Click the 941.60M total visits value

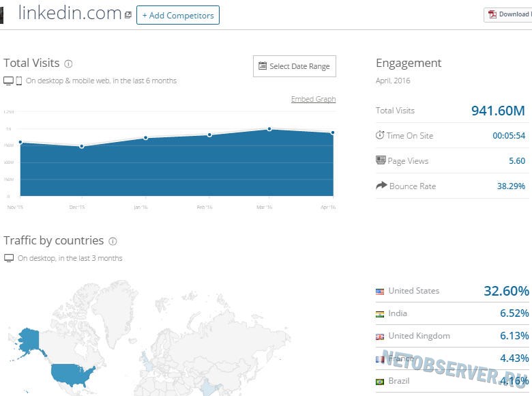coord(498,111)
